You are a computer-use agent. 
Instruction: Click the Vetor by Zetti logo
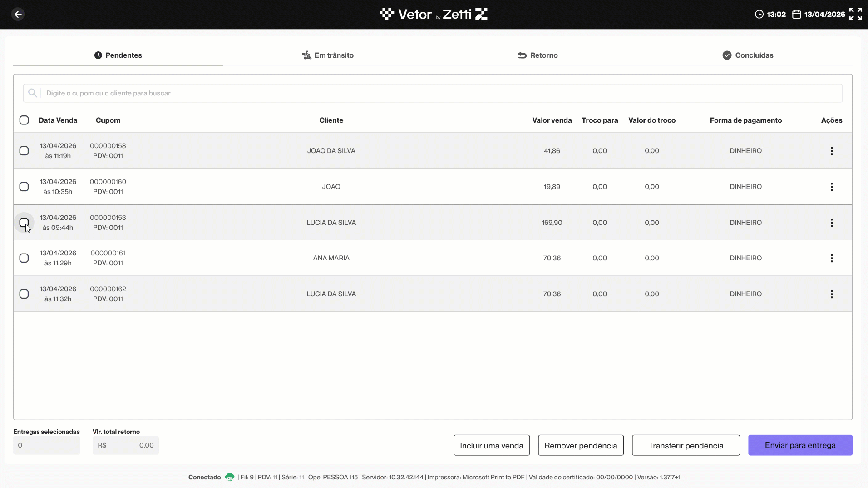(434, 14)
